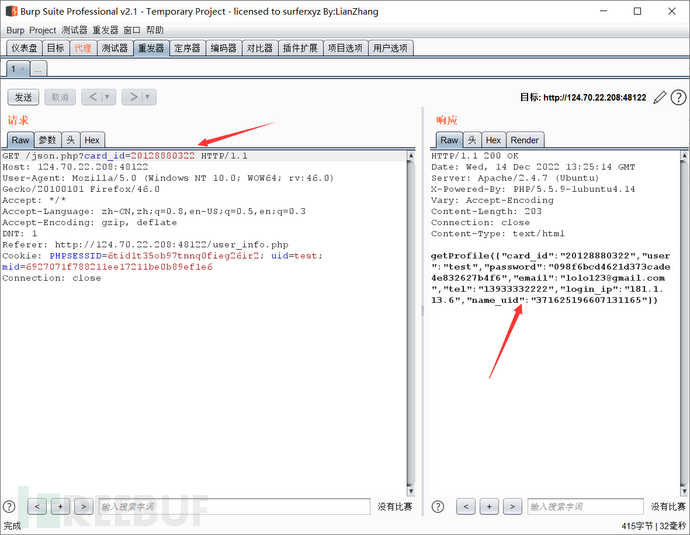Click the request pane scroll down arrow

(x=411, y=491)
